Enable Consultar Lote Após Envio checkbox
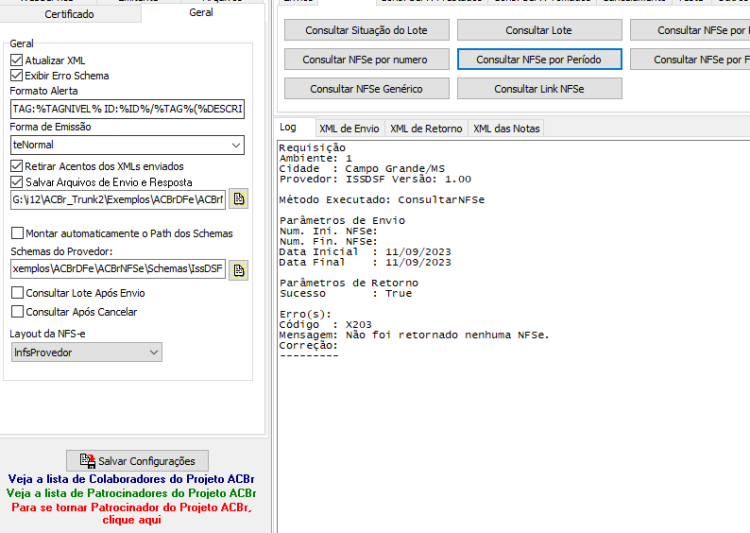 [17, 292]
